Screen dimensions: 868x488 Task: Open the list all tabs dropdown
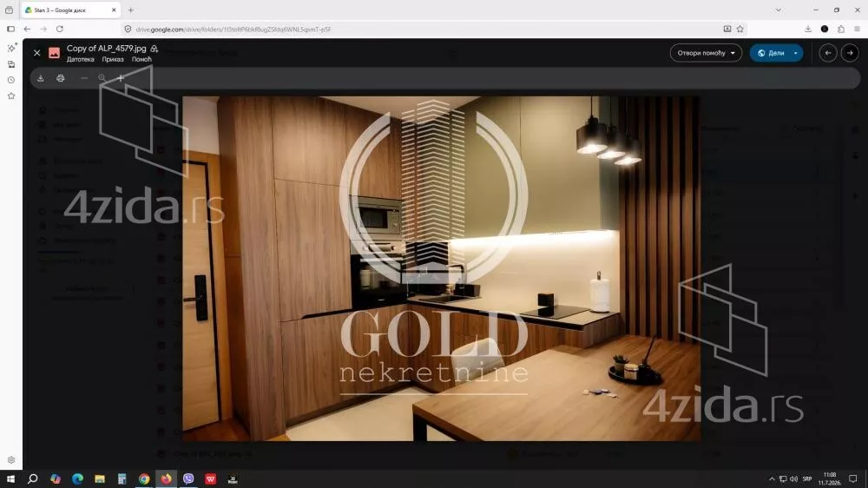click(779, 10)
